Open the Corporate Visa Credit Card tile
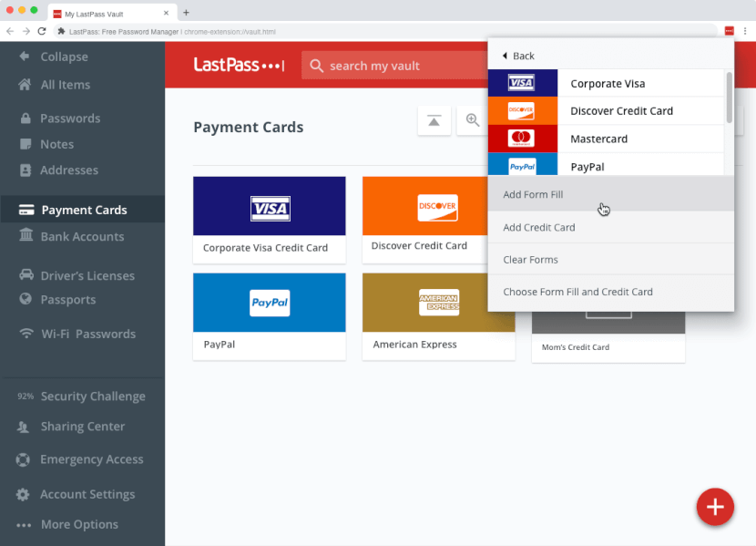The height and width of the screenshot is (546, 756). tap(269, 220)
